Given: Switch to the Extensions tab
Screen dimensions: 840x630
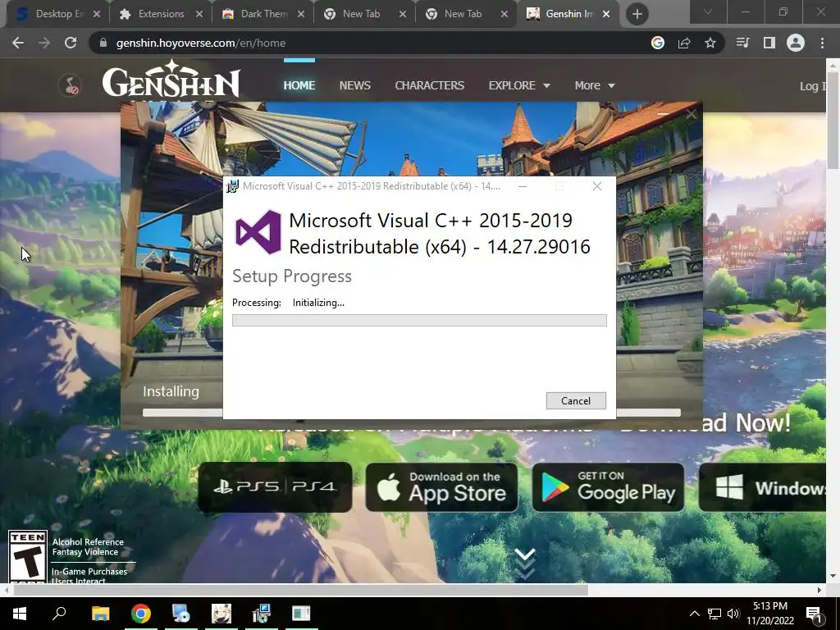Looking at the screenshot, I should [x=161, y=14].
